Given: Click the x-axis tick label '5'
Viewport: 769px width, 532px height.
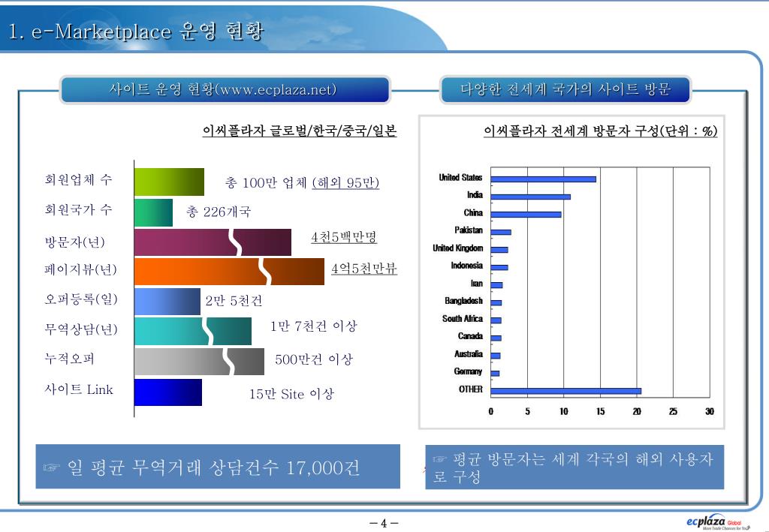Looking at the screenshot, I should (x=528, y=411).
